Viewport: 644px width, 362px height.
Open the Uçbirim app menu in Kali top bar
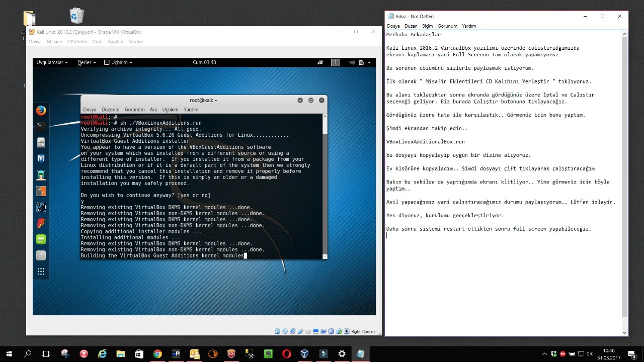(x=118, y=62)
